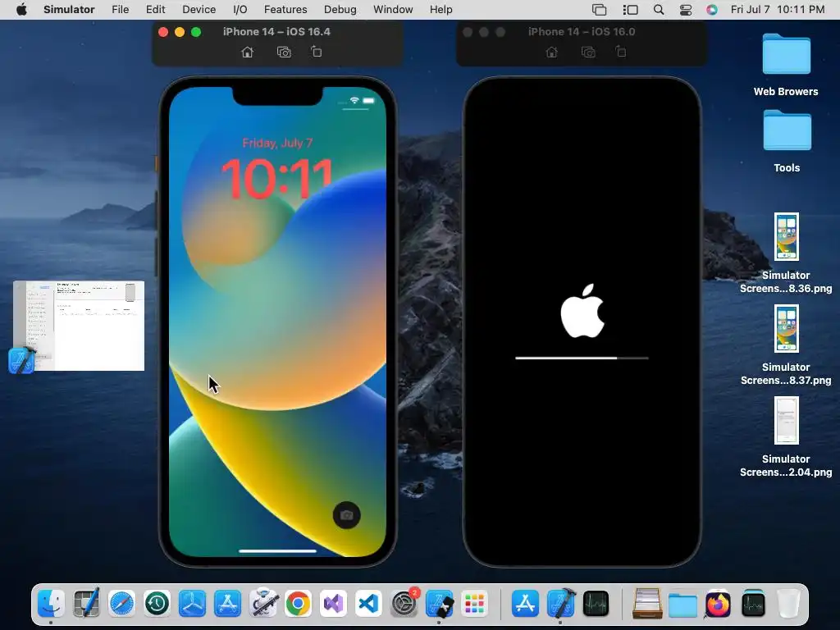The width and height of the screenshot is (840, 630).
Task: Open Visual Studio Code from dock
Action: [x=368, y=604]
